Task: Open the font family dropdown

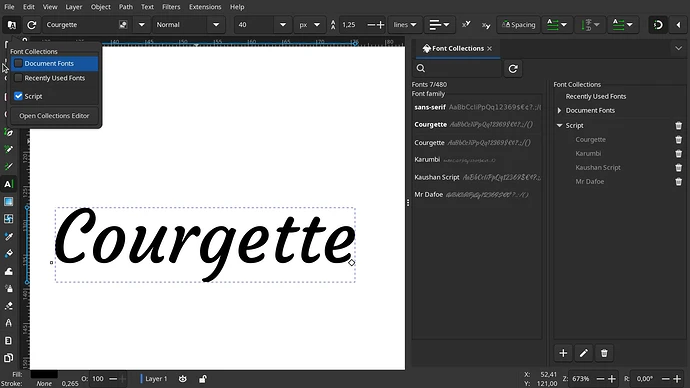Action: [x=142, y=25]
